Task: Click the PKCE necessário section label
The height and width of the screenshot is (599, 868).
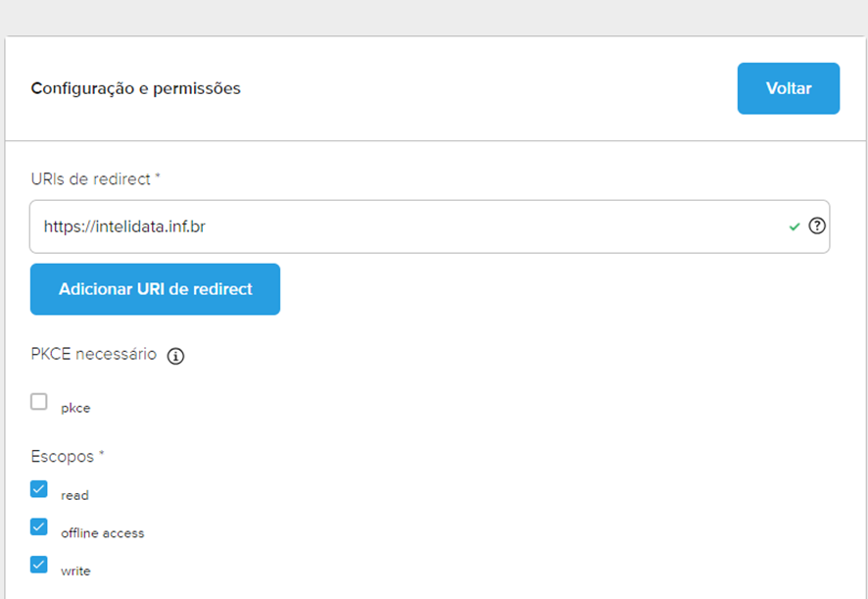Action: 93,354
